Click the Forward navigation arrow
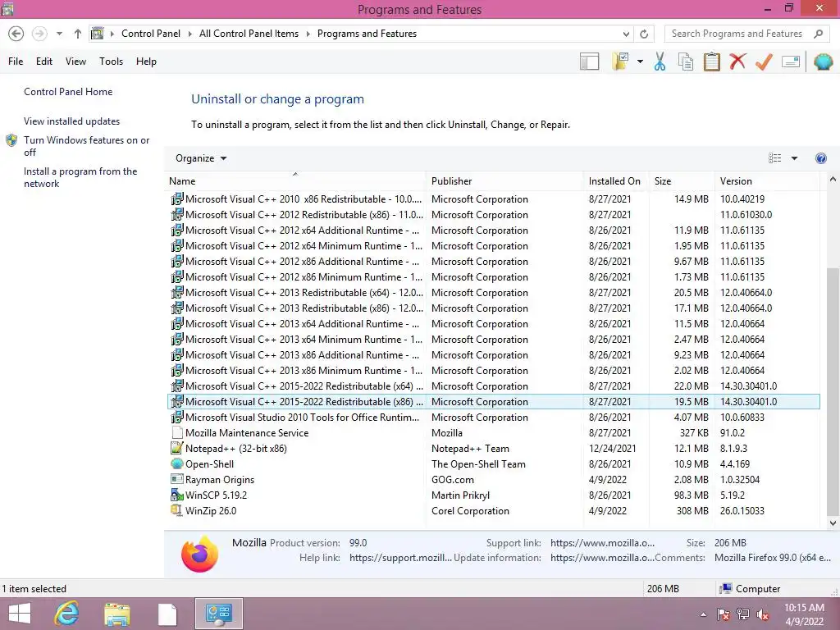 [39, 34]
